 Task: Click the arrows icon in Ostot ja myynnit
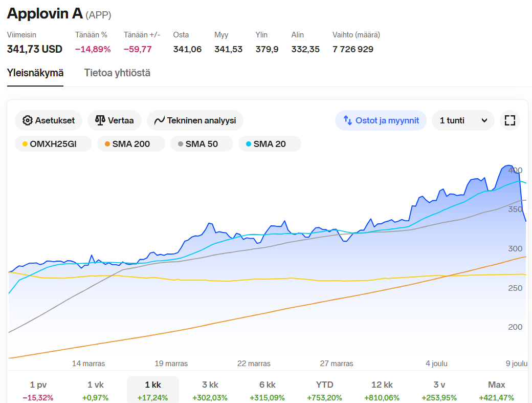[347, 120]
